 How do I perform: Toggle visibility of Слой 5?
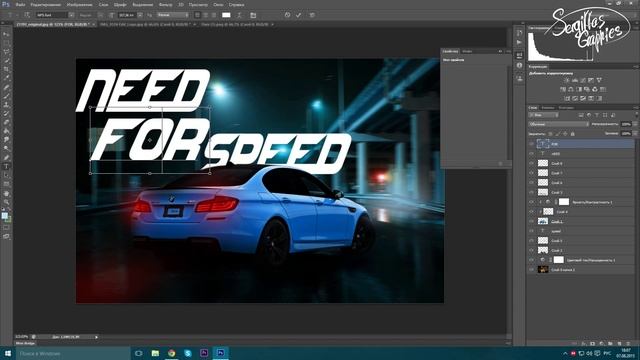531,192
